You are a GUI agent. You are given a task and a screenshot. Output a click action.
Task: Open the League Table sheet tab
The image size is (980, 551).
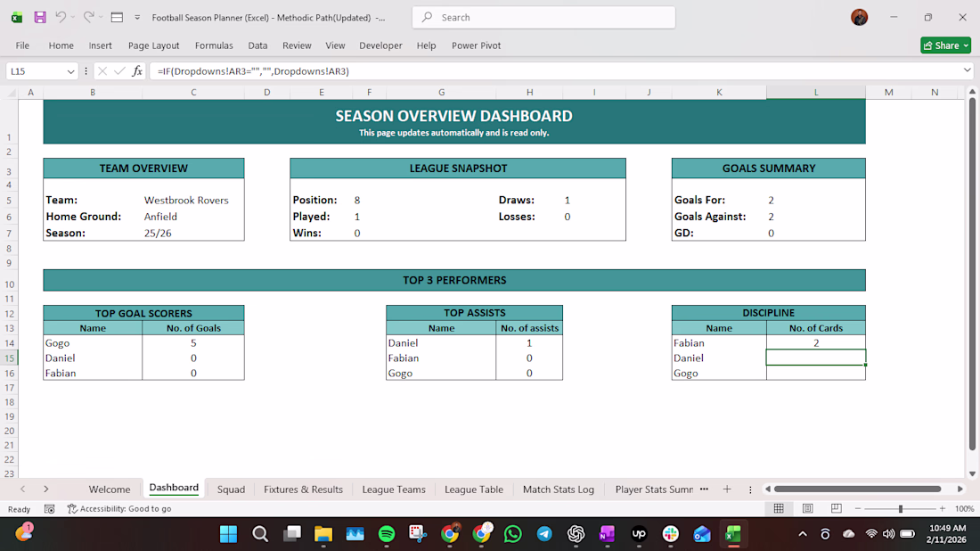pyautogui.click(x=474, y=489)
